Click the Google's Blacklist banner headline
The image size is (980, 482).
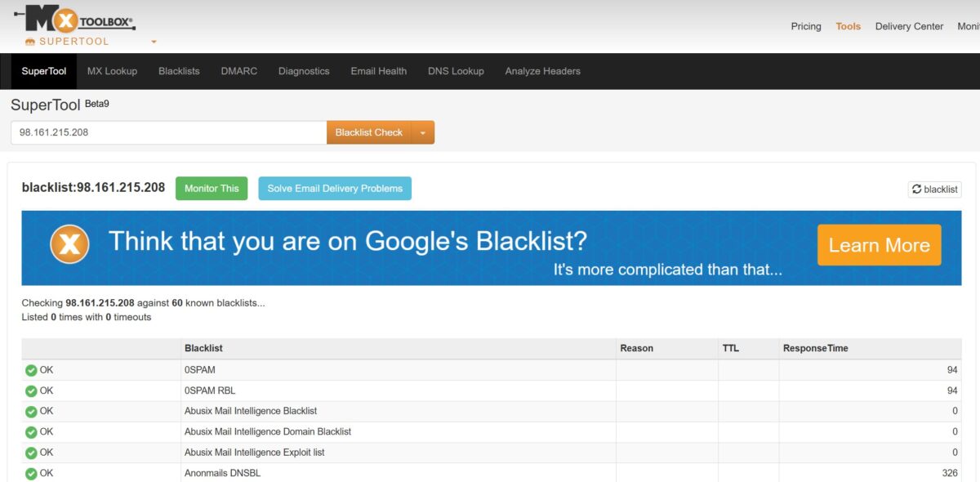tap(348, 241)
